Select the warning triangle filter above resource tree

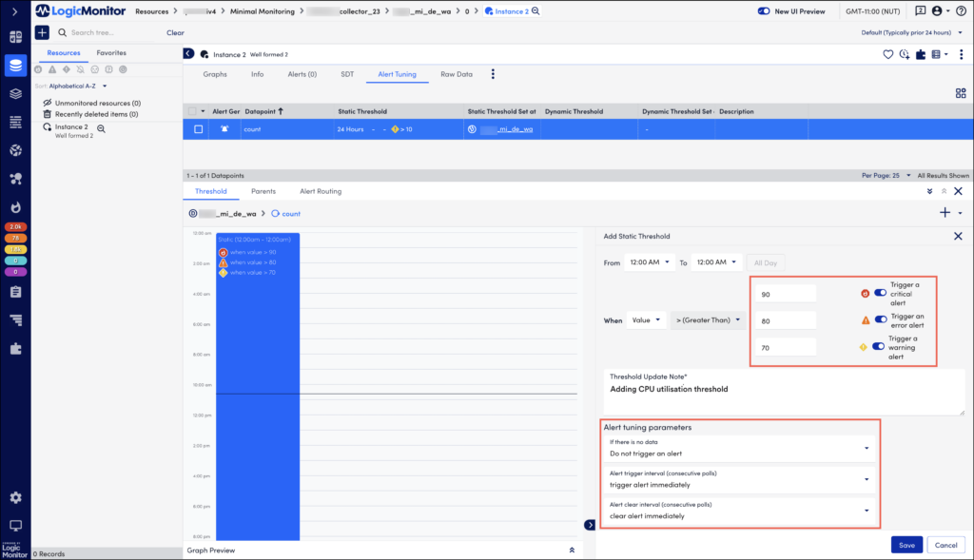51,69
